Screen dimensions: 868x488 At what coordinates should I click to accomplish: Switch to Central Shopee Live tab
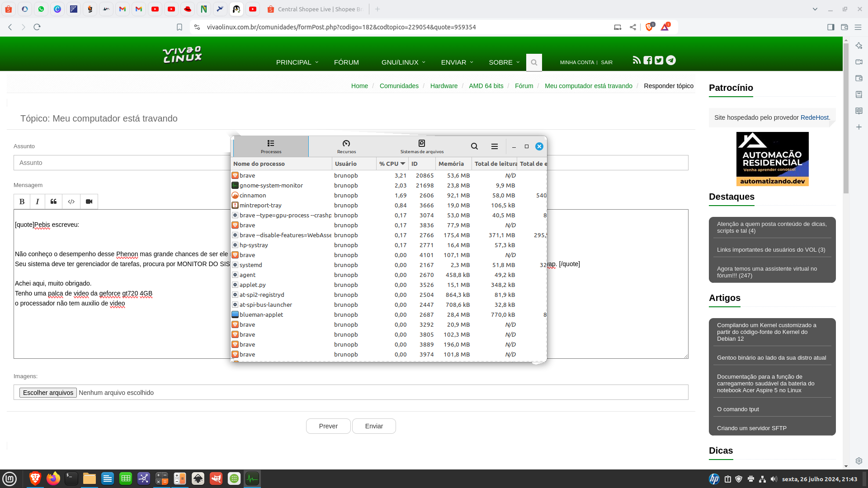(x=315, y=9)
